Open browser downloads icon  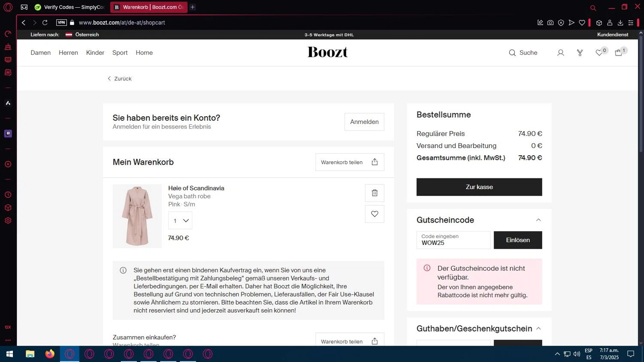coord(620,23)
